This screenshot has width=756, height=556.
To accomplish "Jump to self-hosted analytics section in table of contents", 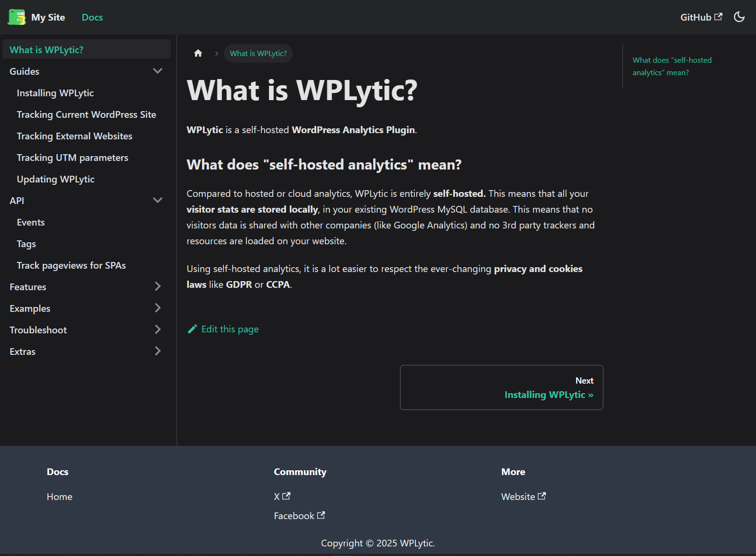I will click(672, 66).
